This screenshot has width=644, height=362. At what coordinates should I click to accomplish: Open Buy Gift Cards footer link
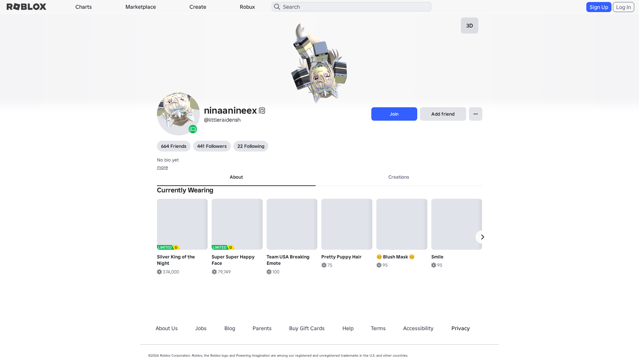tap(307, 328)
